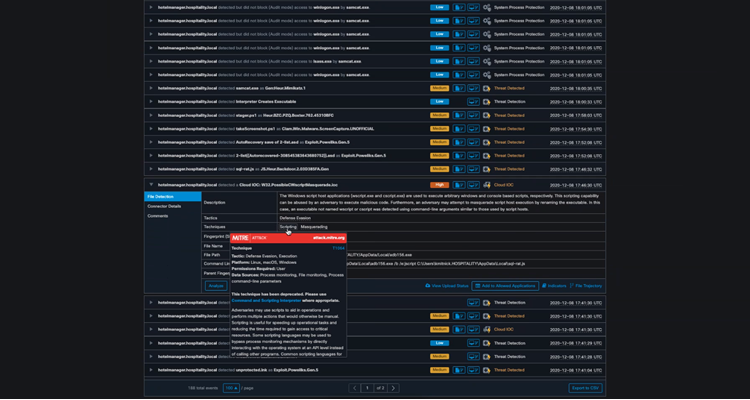Screen dimensions: 750x400
Task: Click timestamp 17:54:30 UTC
Action: coord(575,129)
